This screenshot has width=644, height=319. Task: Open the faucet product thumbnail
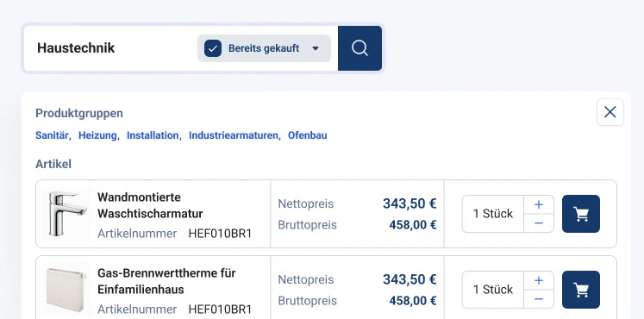click(66, 214)
